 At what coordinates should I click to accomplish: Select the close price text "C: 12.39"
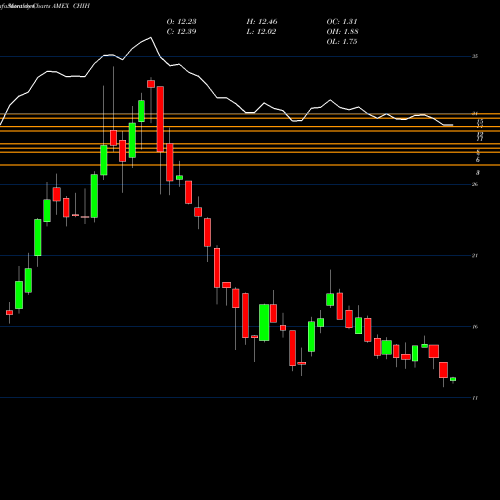click(181, 32)
